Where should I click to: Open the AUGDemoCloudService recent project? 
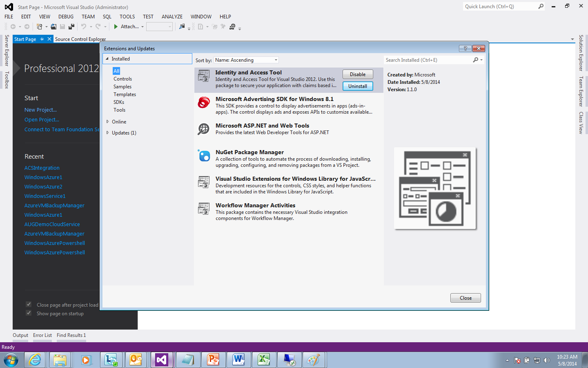(x=52, y=224)
